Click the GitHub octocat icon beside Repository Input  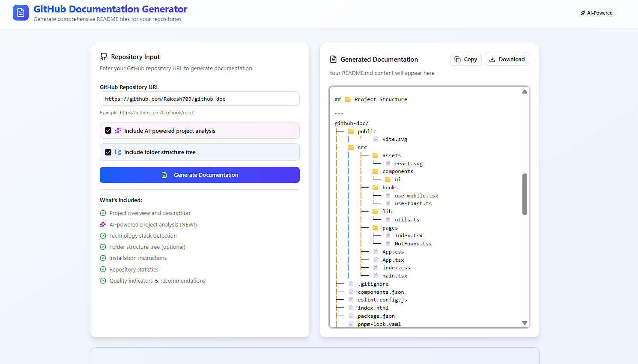(103, 57)
